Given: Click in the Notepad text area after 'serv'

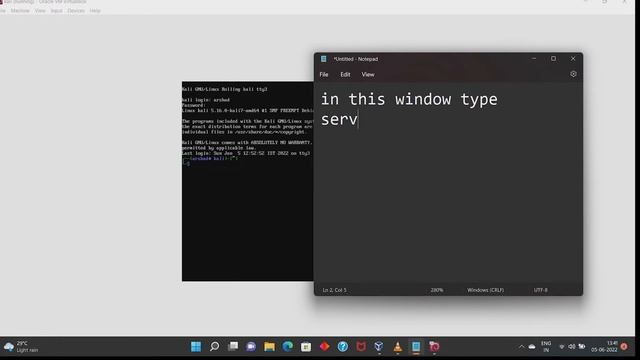Looking at the screenshot, I should pos(359,120).
